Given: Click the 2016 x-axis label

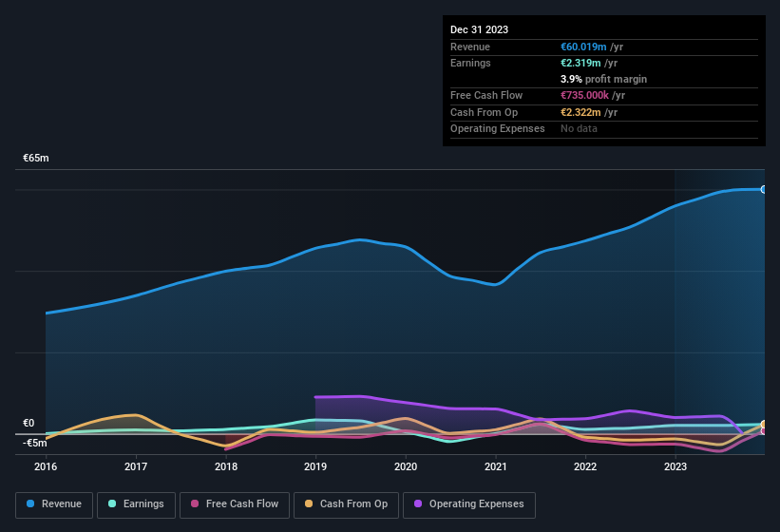Looking at the screenshot, I should (x=46, y=466).
